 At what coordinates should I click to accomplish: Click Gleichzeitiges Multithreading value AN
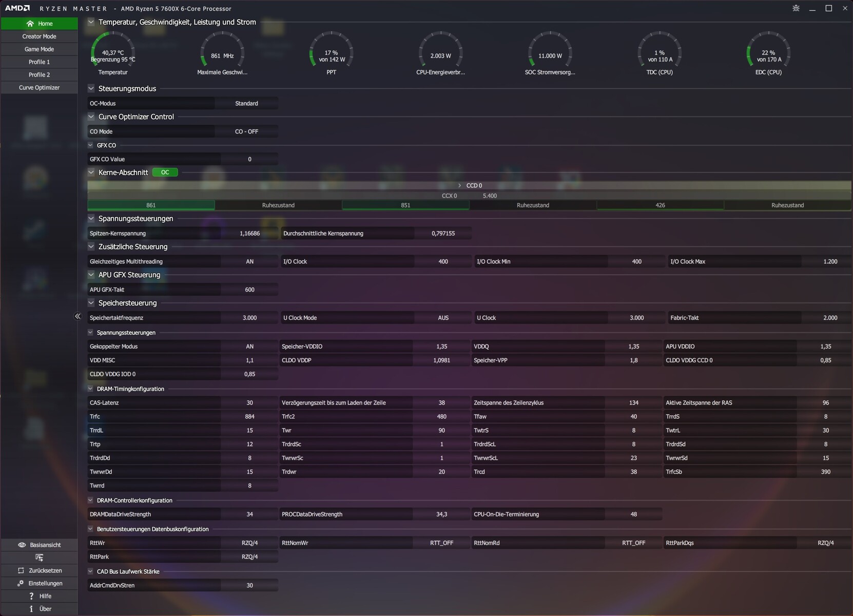click(x=250, y=261)
